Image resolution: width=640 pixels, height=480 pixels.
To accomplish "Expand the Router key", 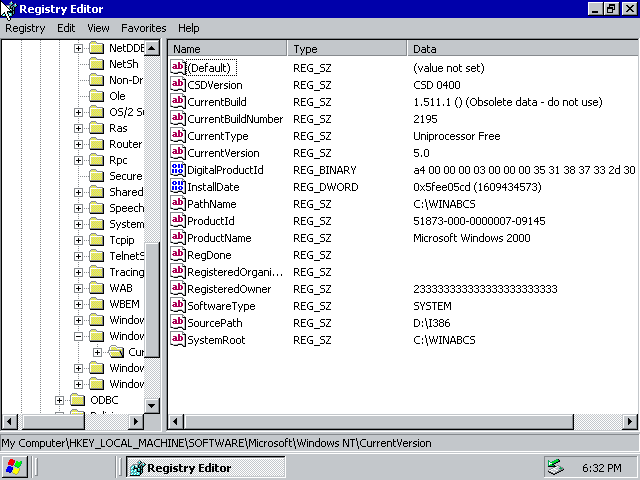I will (x=78, y=144).
